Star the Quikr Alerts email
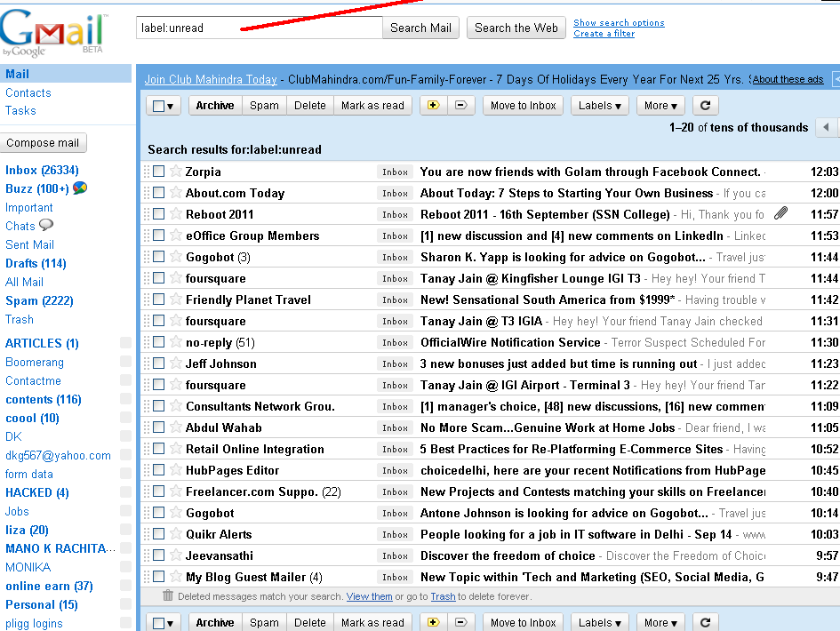Screen dimensions: 840x631 pyautogui.click(x=176, y=533)
